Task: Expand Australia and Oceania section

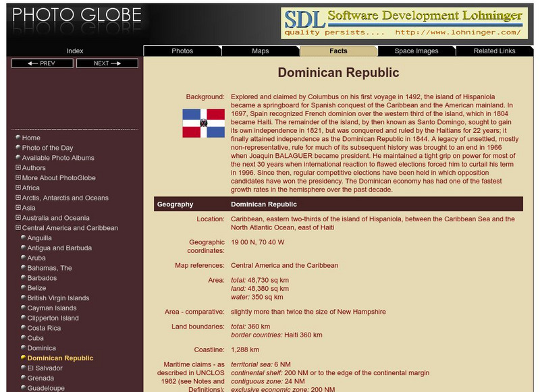Action: pos(18,218)
